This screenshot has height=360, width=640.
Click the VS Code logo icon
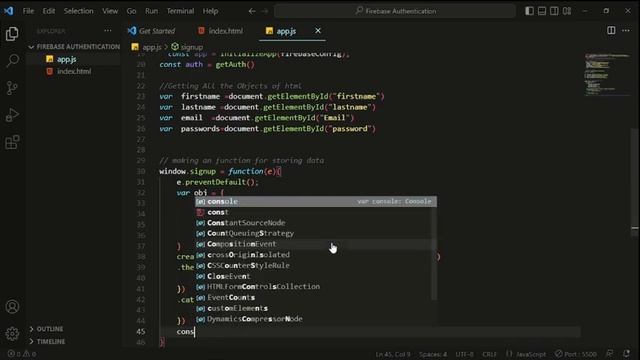[9, 11]
